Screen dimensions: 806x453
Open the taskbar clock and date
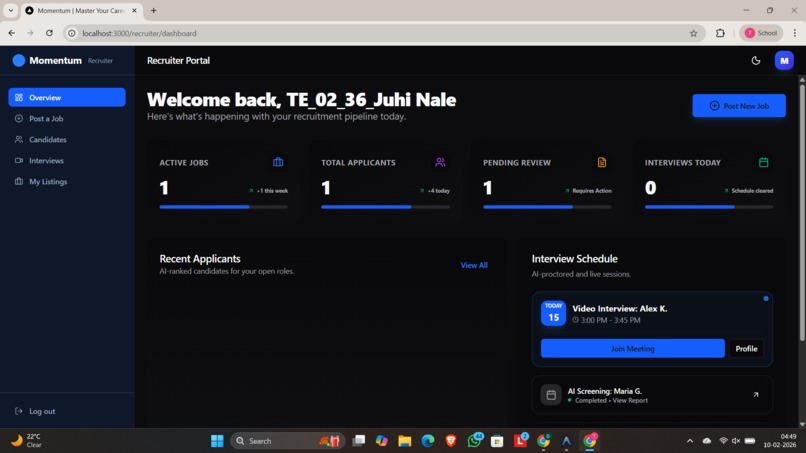[780, 441]
